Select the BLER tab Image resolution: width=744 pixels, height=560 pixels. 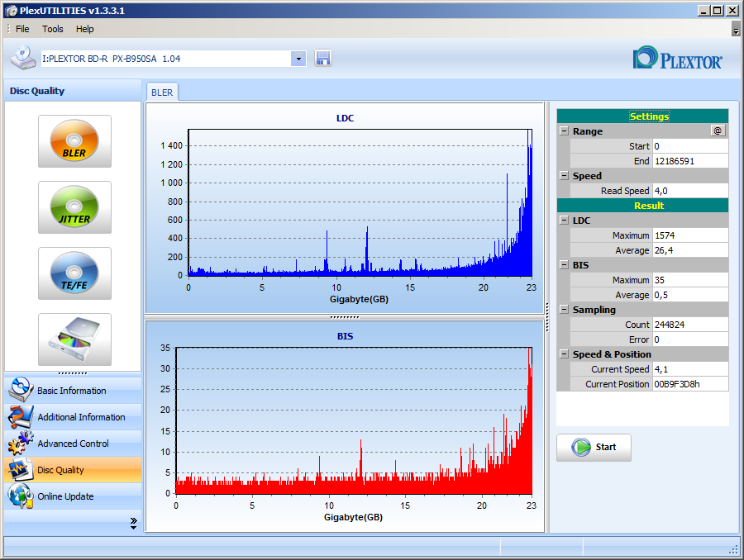click(x=162, y=93)
